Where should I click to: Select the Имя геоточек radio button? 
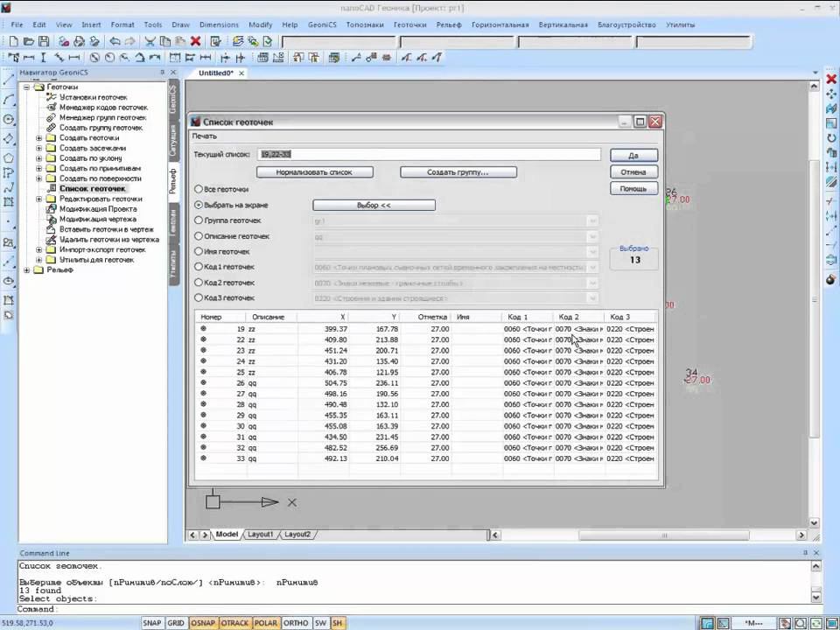[199, 251]
